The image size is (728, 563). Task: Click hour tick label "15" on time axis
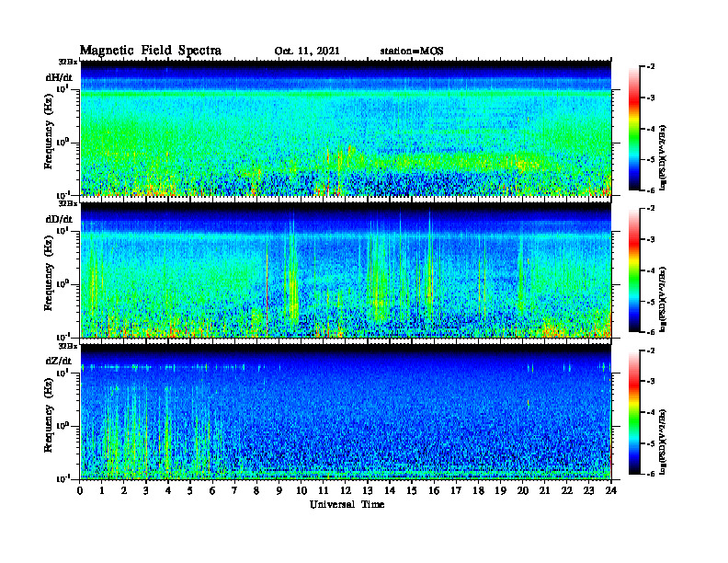412,491
